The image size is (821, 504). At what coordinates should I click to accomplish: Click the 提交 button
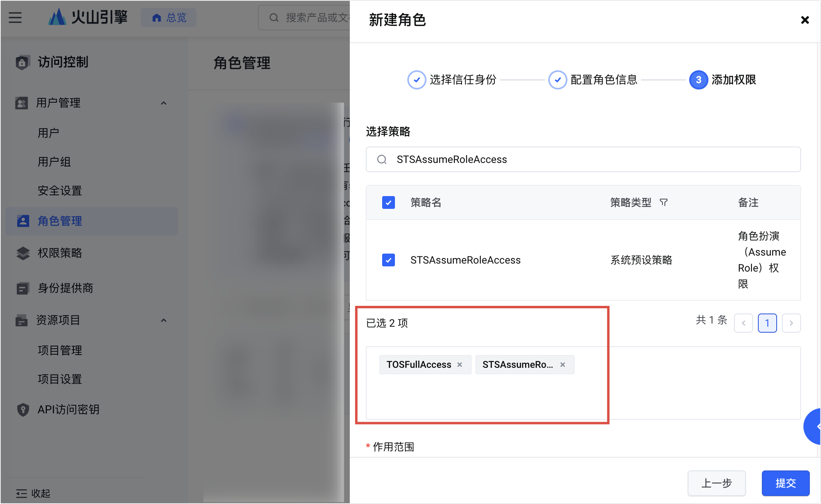point(785,483)
